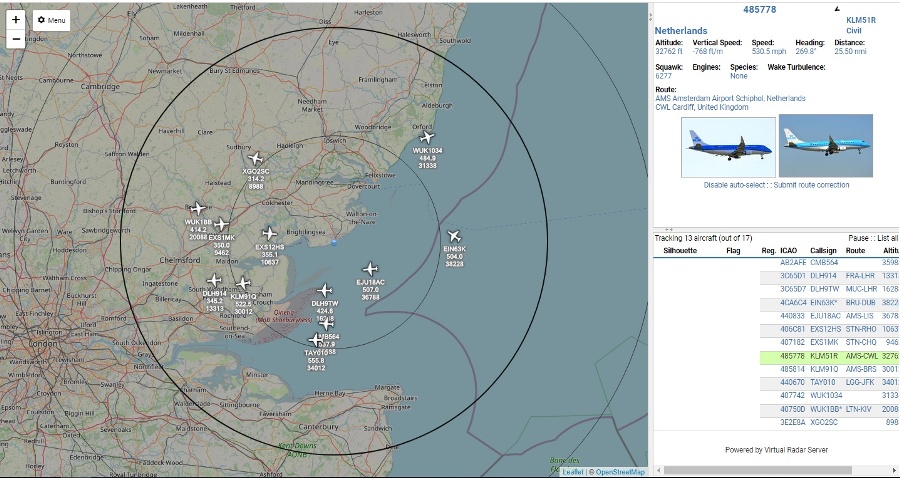900x478 pixels.
Task: Open the OpenStreetMap attribution link
Action: tap(620, 472)
